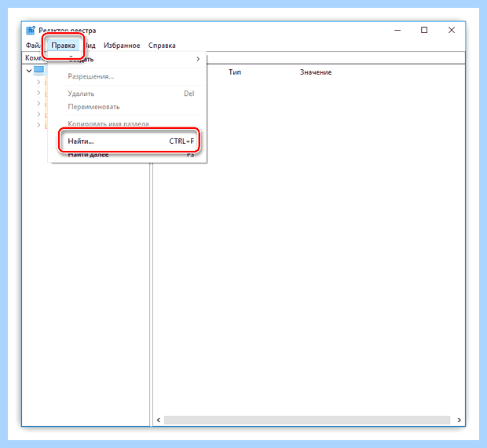The width and height of the screenshot is (487, 448).
Task: Open the Файл menu
Action: 33,46
